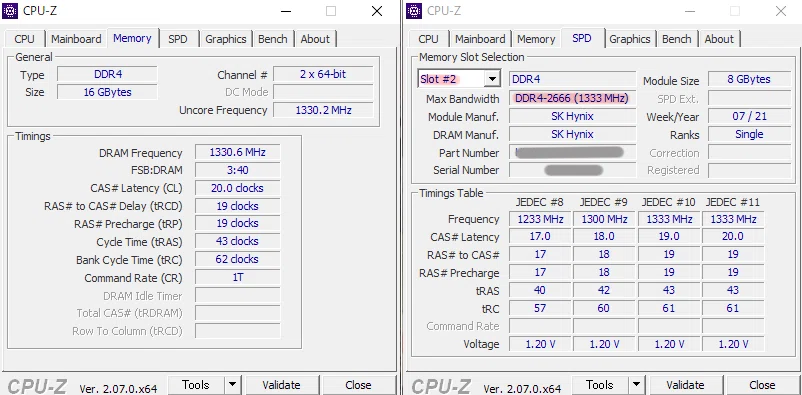Open CPU tab in right CPU-Z window

pos(429,39)
